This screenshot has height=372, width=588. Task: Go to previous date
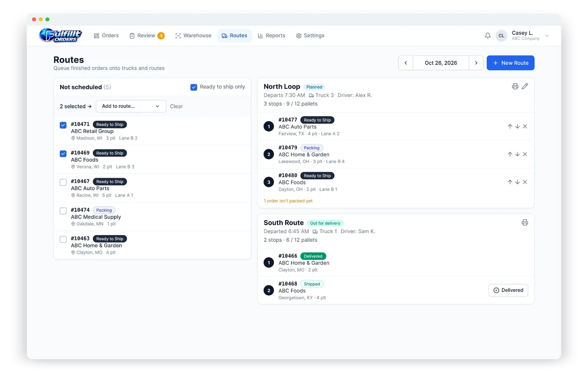tap(406, 63)
